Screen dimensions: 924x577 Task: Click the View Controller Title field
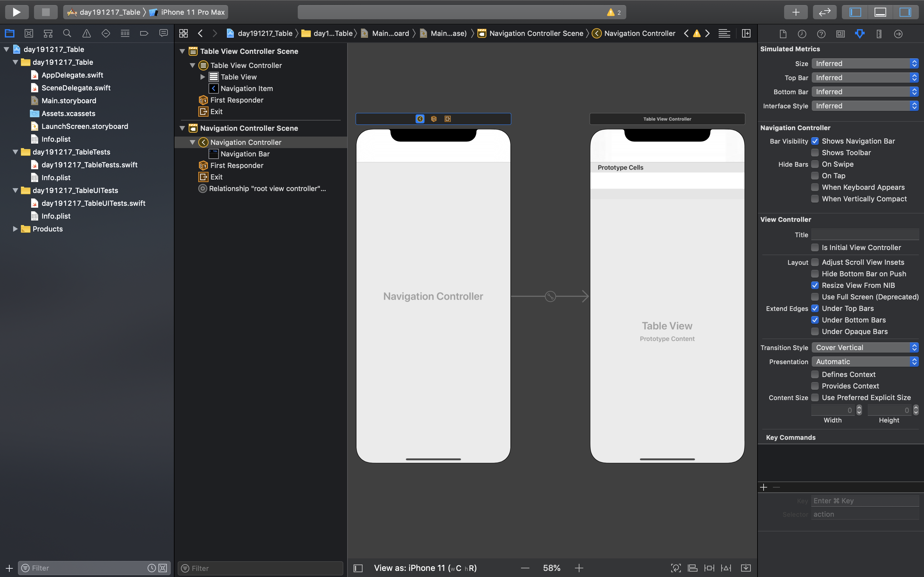[x=865, y=235]
